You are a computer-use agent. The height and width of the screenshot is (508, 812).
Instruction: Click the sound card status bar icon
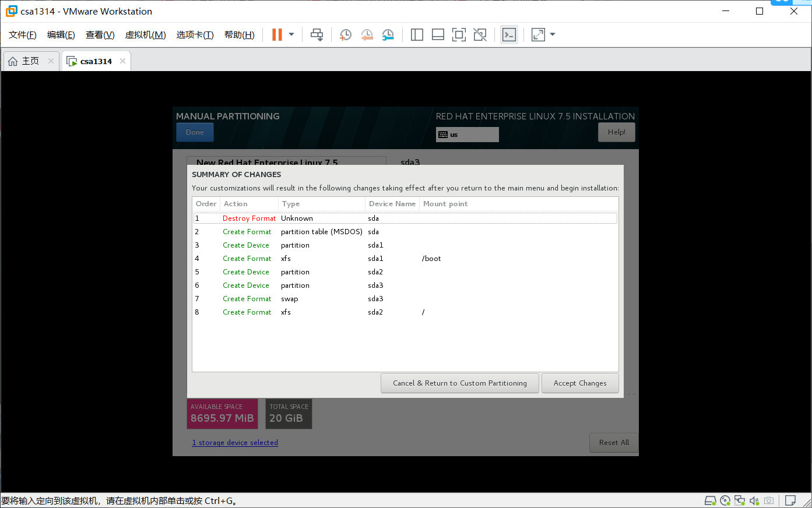point(754,500)
